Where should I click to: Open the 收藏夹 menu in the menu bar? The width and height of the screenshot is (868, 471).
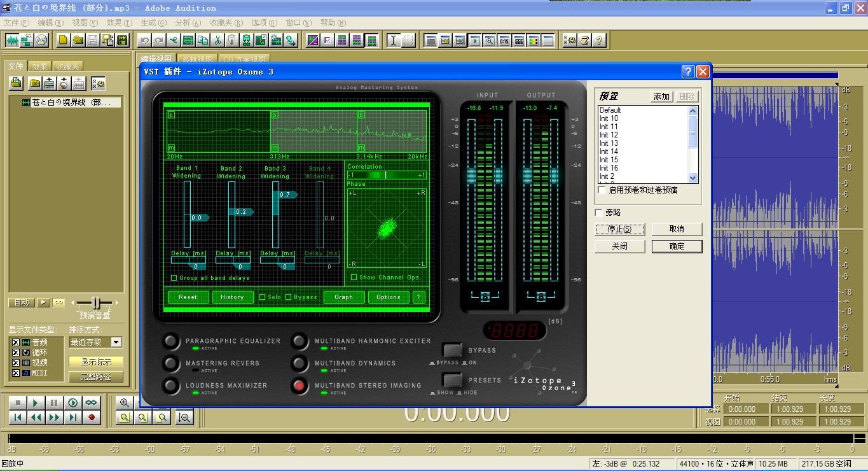coord(227,23)
